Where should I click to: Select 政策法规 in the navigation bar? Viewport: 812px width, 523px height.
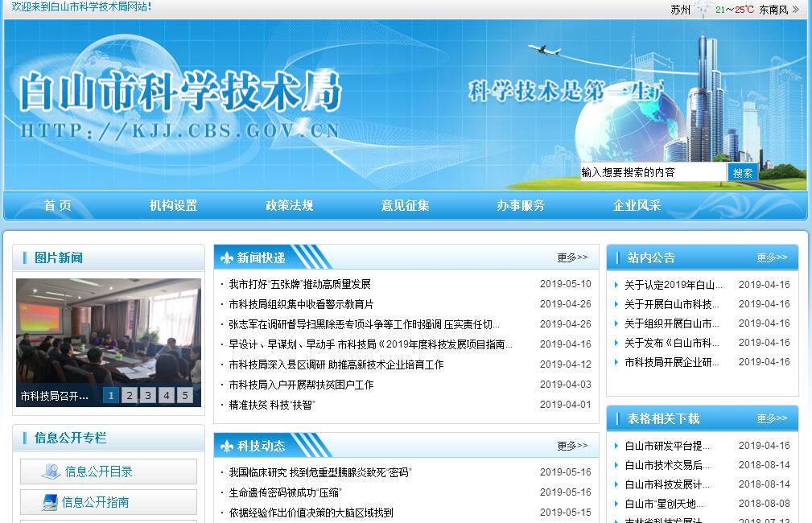289,206
